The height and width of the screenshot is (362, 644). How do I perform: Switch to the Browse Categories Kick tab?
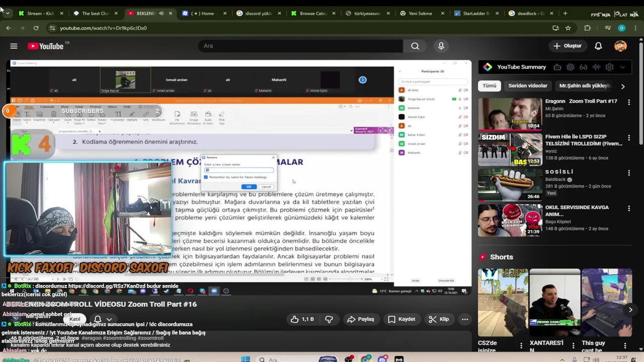pyautogui.click(x=313, y=14)
